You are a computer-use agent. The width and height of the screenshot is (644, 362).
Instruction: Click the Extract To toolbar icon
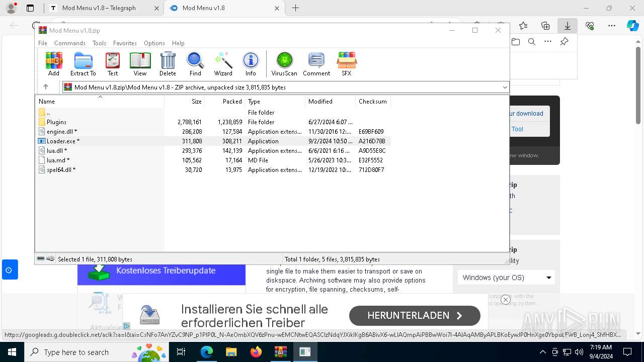tap(83, 64)
